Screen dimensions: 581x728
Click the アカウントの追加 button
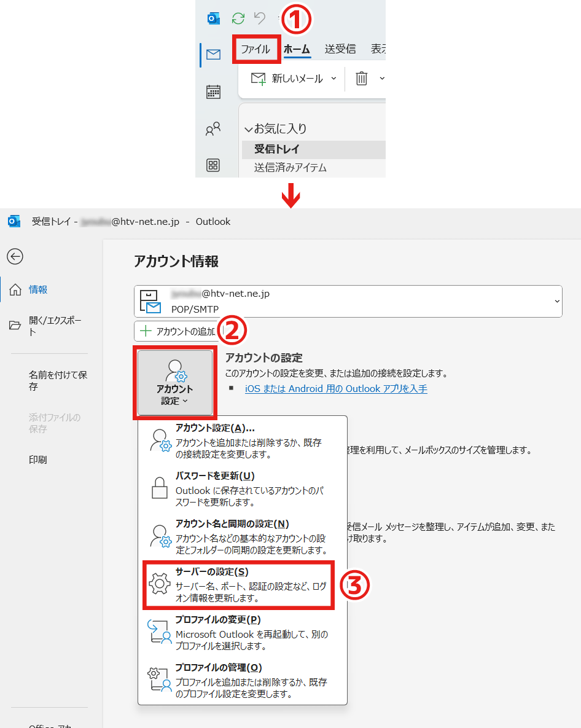(x=178, y=331)
